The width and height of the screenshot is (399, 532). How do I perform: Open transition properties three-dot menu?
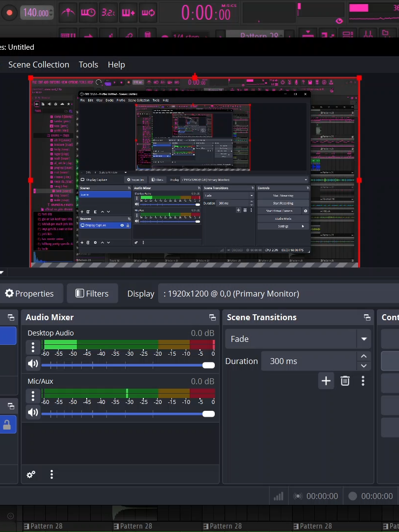(363, 381)
